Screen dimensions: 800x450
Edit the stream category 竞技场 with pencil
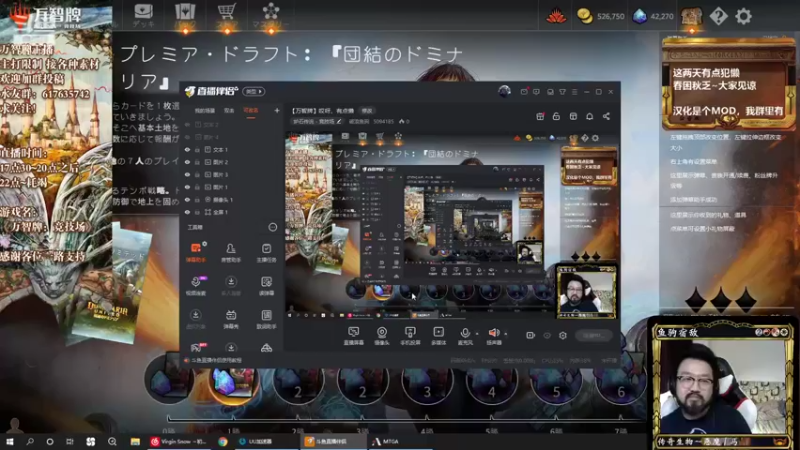[339, 121]
